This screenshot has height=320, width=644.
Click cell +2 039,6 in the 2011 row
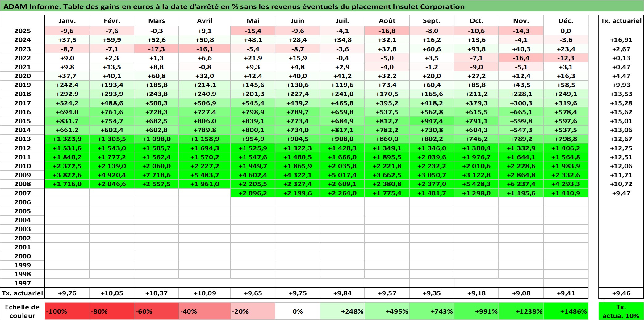[432, 157]
